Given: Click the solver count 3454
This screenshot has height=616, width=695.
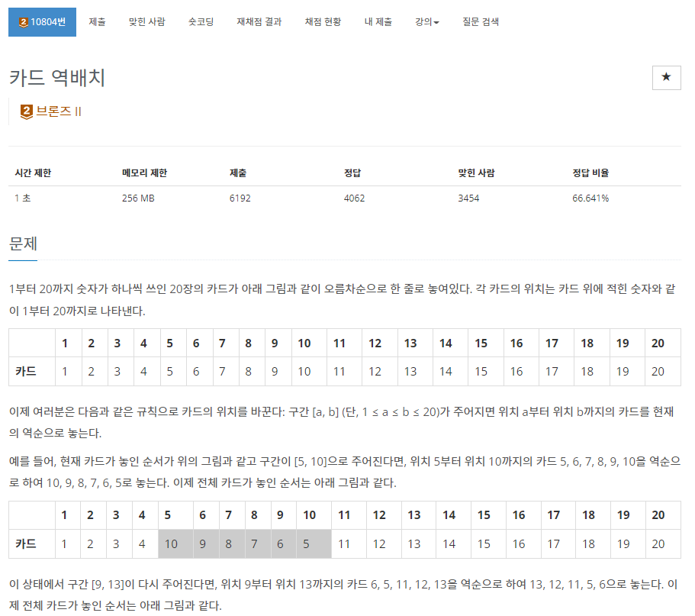Looking at the screenshot, I should pos(468,198).
